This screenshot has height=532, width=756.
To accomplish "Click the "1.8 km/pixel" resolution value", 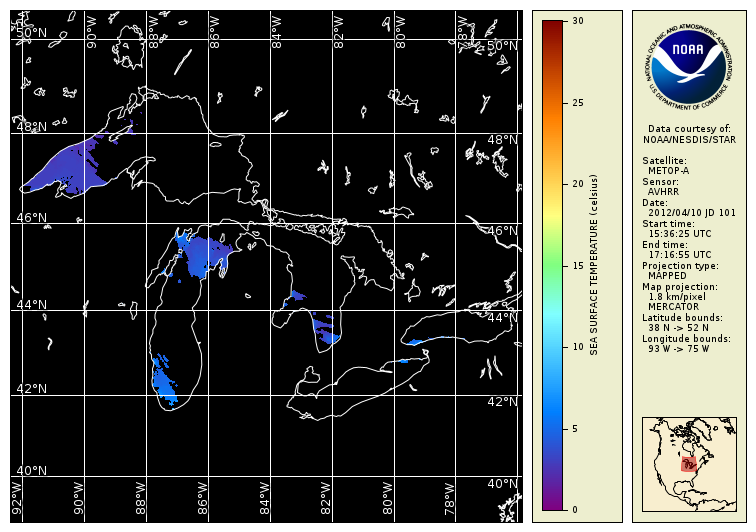I will [x=677, y=297].
